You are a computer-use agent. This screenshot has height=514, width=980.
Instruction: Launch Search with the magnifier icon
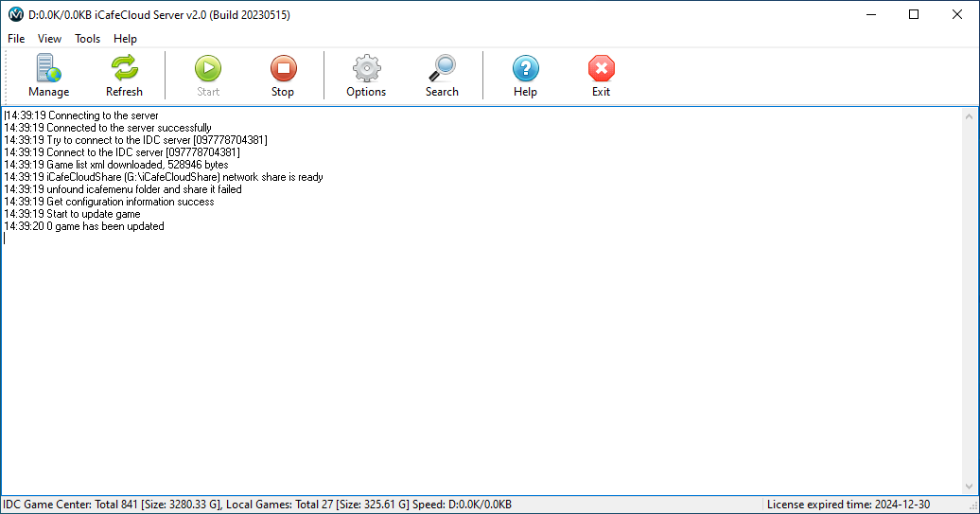pos(442,76)
